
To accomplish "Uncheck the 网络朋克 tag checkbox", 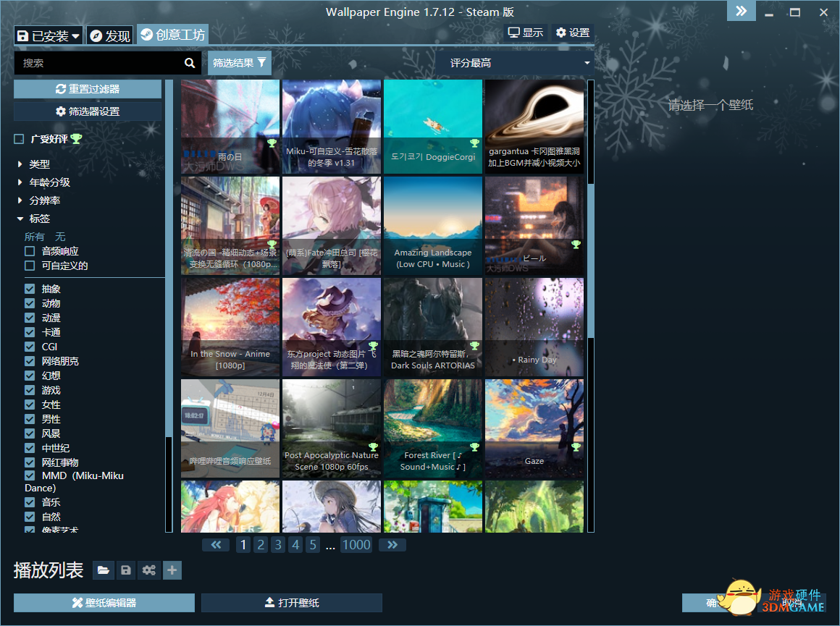I will point(30,361).
